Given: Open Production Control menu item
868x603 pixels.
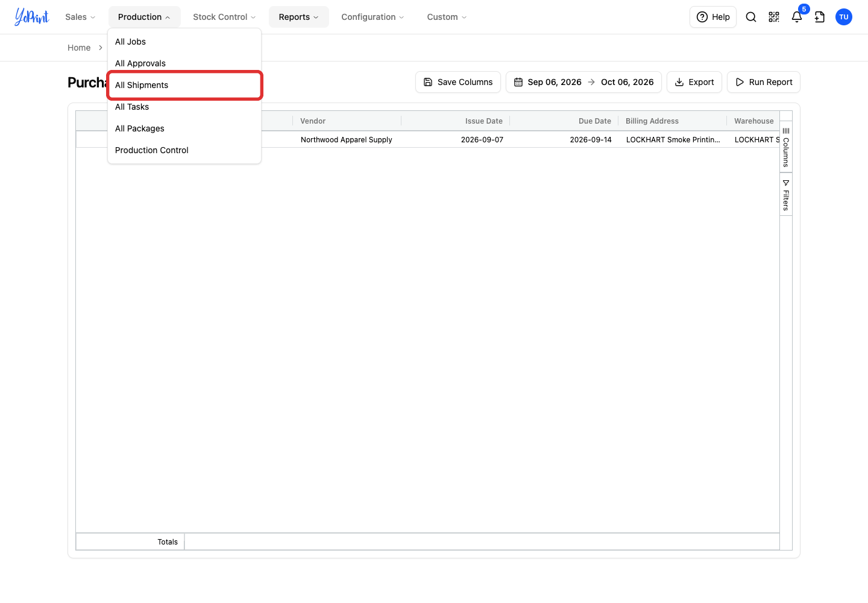Looking at the screenshot, I should tap(184, 150).
